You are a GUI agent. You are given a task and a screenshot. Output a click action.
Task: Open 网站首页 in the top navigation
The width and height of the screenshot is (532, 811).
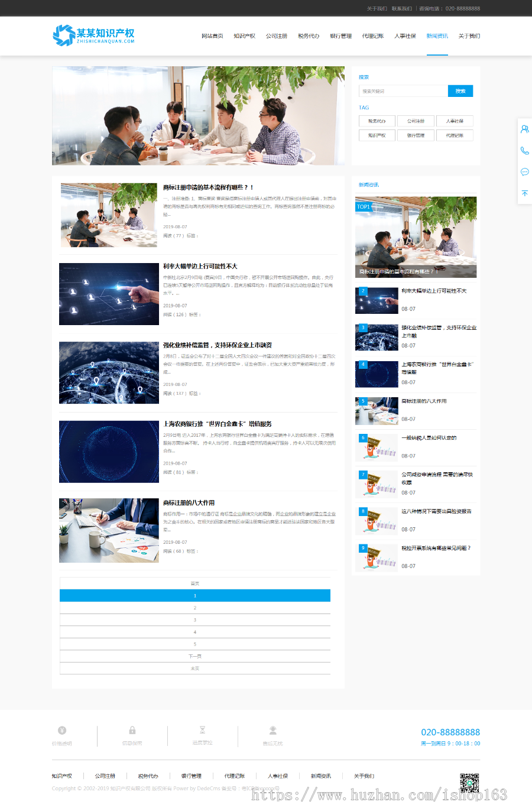(x=212, y=36)
